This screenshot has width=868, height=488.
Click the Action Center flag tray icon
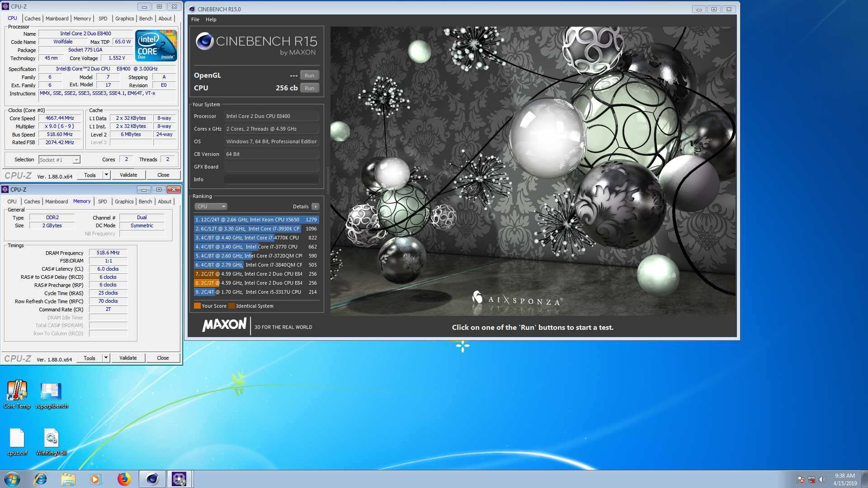pyautogui.click(x=801, y=479)
